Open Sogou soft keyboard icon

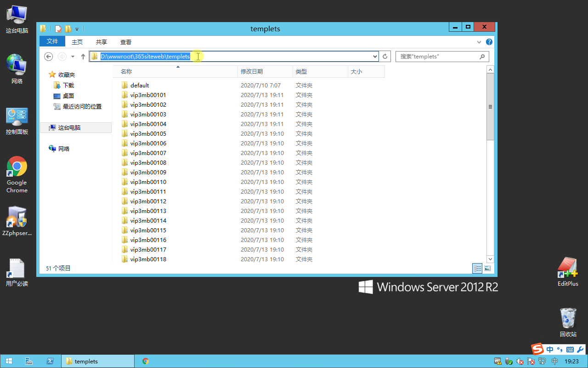[570, 350]
